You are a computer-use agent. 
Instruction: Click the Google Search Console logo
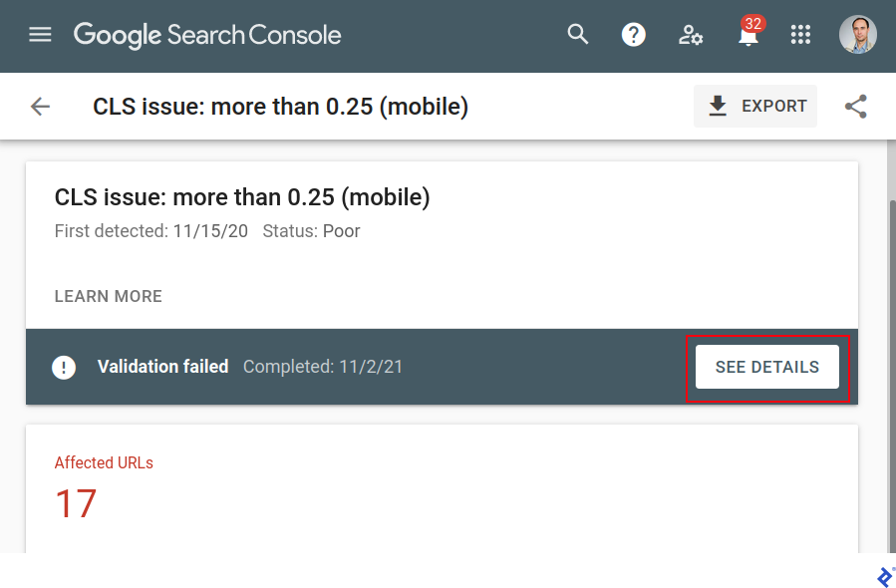click(x=206, y=34)
